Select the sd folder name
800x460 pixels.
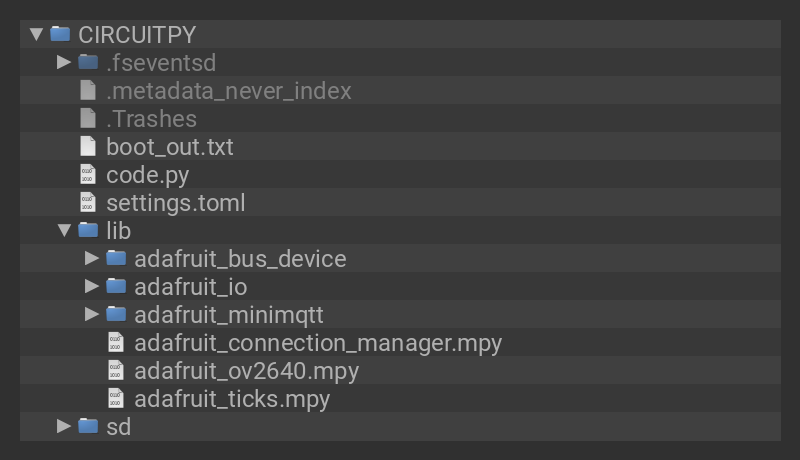118,426
